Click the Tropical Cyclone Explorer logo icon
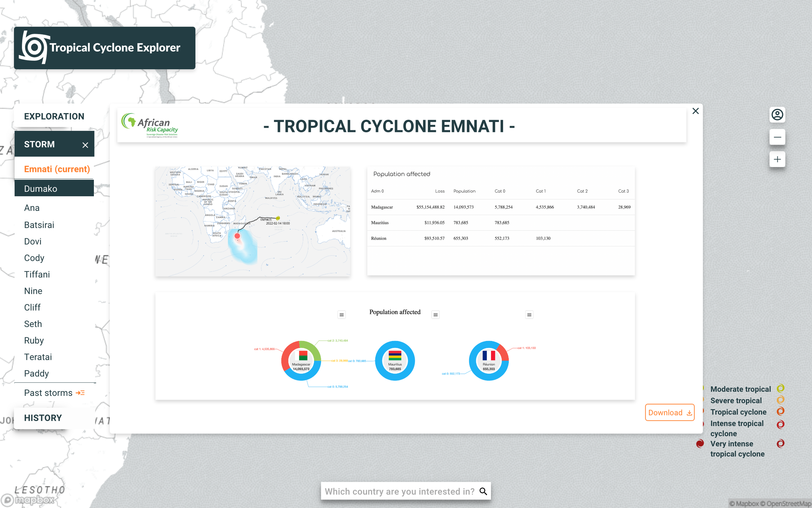Viewport: 812px width, 508px height. 34,47
